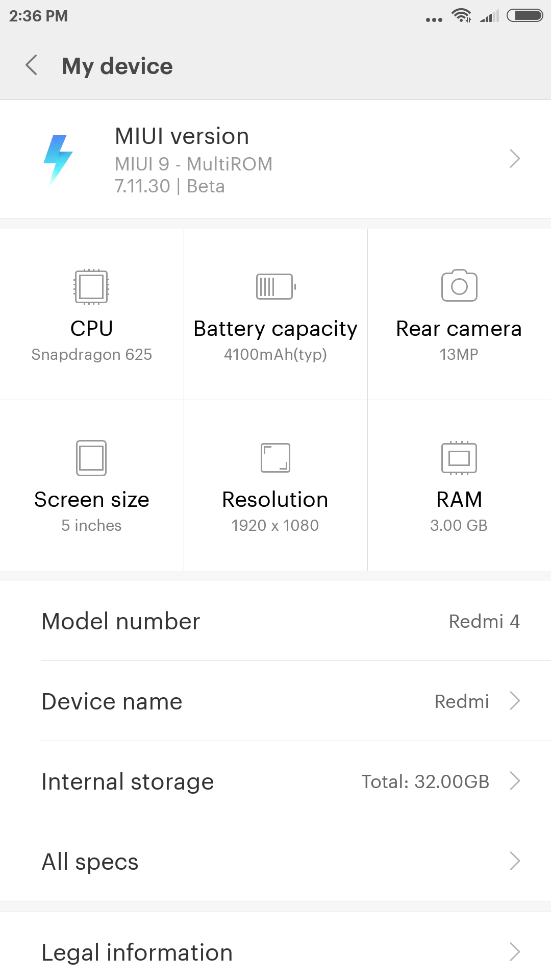551x980 pixels.
Task: Tap the MIUI lightning bolt logo
Action: pyautogui.click(x=58, y=159)
